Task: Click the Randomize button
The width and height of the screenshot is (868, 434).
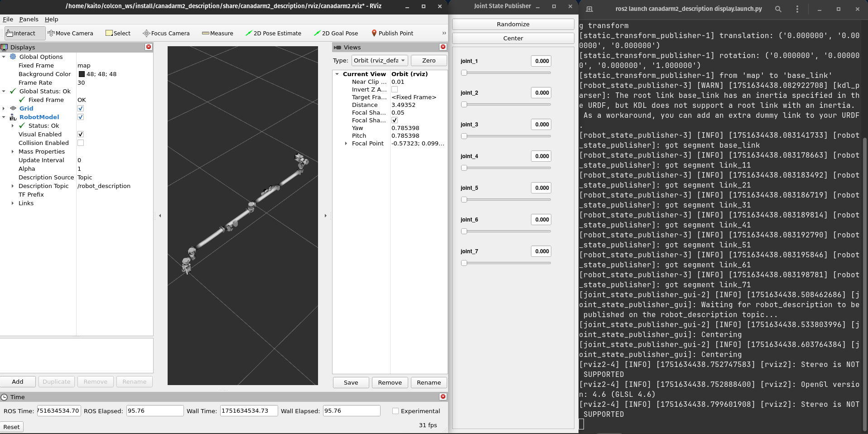Action: (x=513, y=24)
